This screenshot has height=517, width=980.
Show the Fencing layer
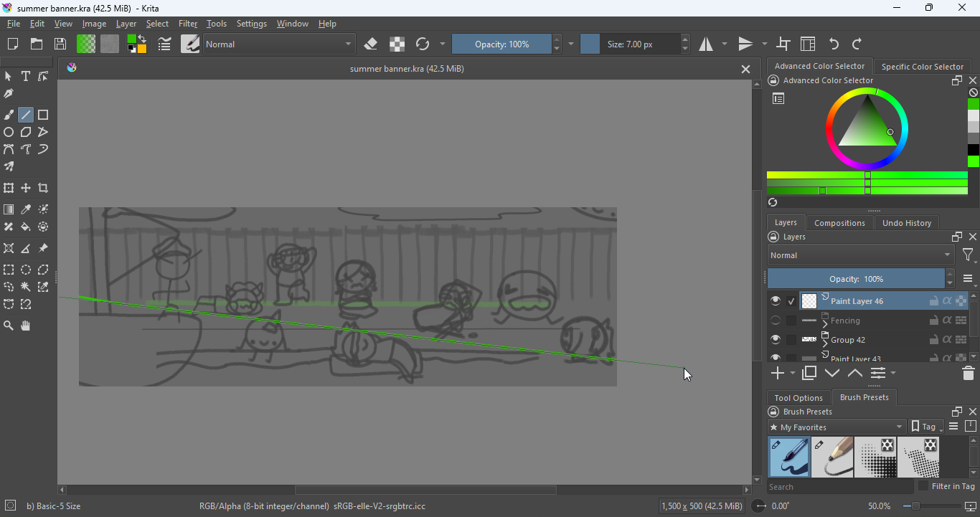point(776,321)
